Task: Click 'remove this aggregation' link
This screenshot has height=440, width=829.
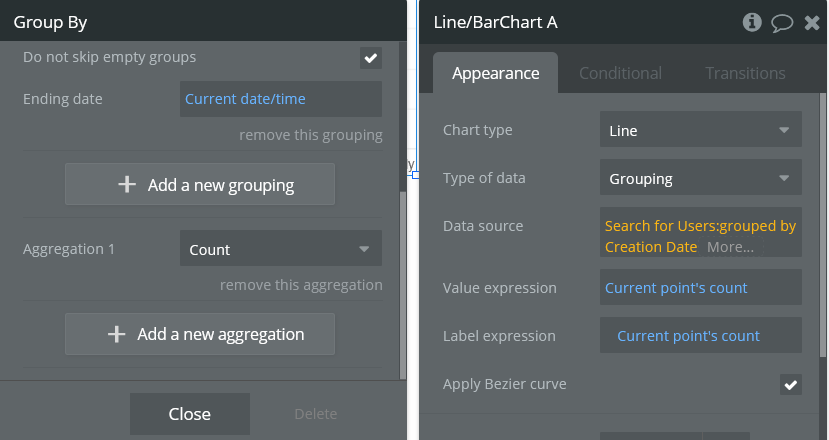Action: (x=301, y=285)
